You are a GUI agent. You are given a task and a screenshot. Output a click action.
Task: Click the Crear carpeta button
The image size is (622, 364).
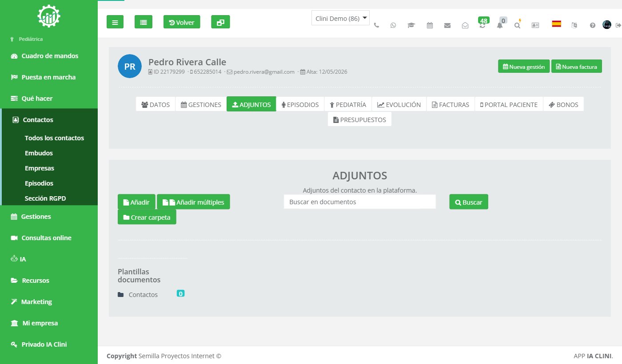click(x=147, y=217)
